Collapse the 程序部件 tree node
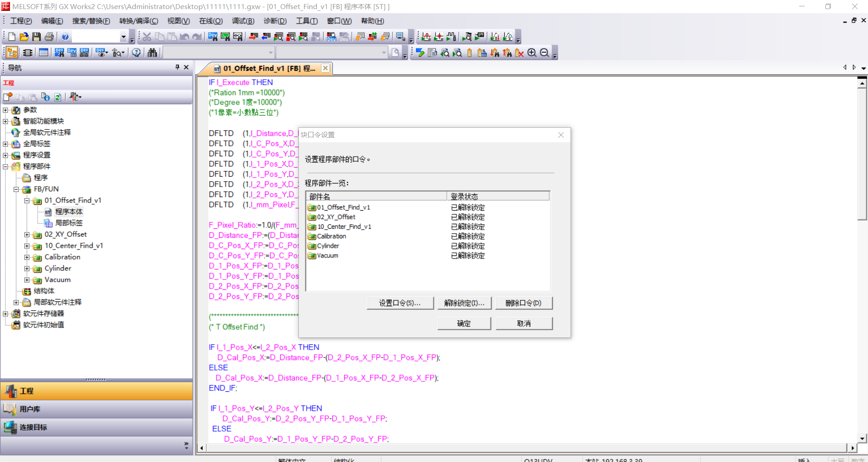This screenshot has width=868, height=462. (5, 167)
